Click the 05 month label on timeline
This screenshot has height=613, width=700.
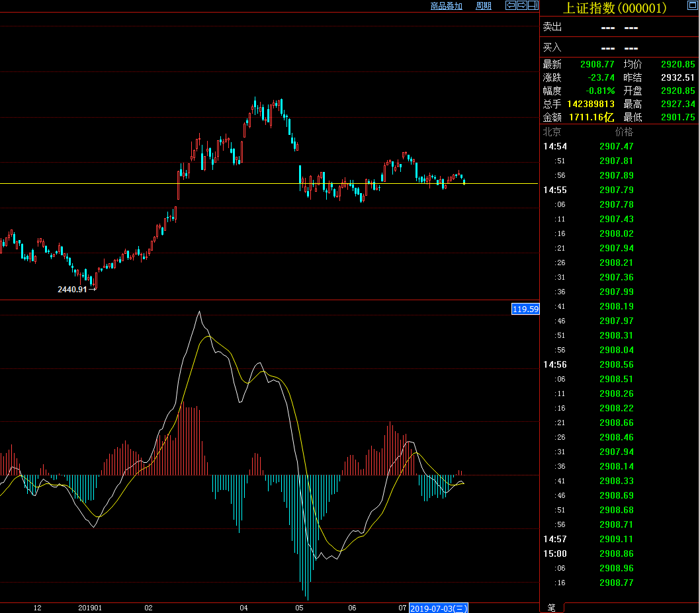(299, 608)
